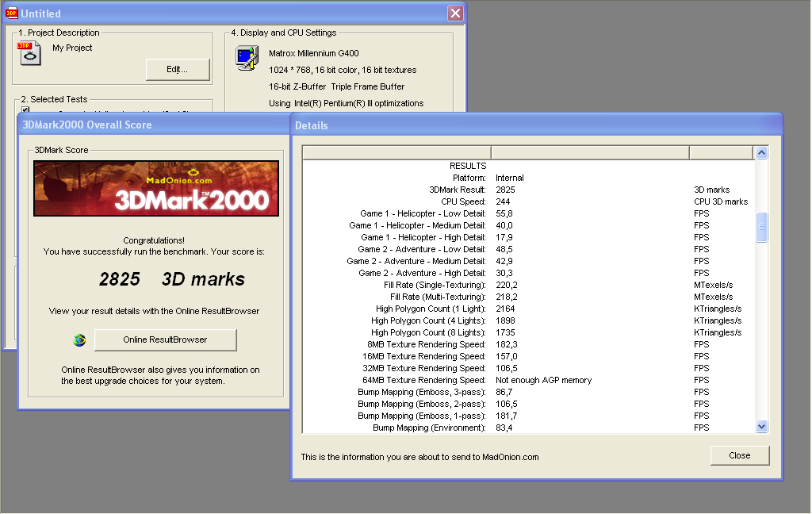Click the globe icon beside Online ResultBrowser
This screenshot has width=812, height=514.
point(79,340)
